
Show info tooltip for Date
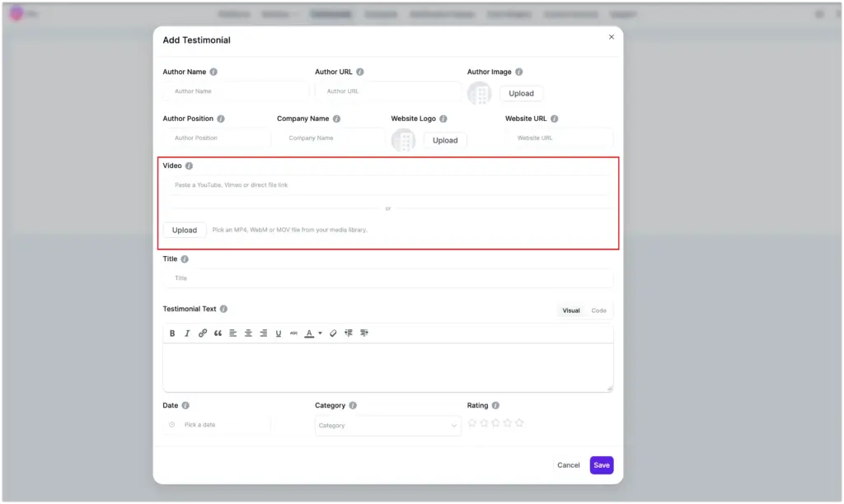[x=185, y=405]
